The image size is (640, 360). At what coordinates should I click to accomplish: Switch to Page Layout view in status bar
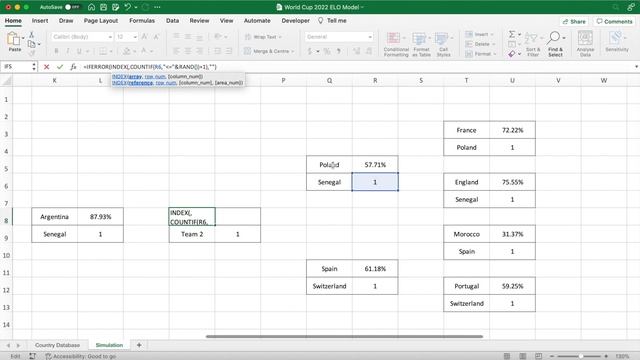[522, 356]
